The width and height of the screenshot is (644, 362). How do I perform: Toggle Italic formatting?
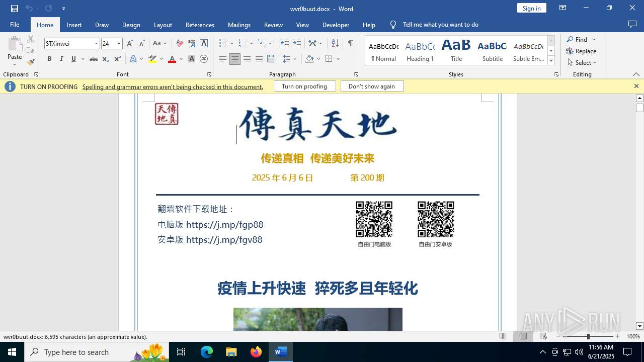click(x=61, y=59)
